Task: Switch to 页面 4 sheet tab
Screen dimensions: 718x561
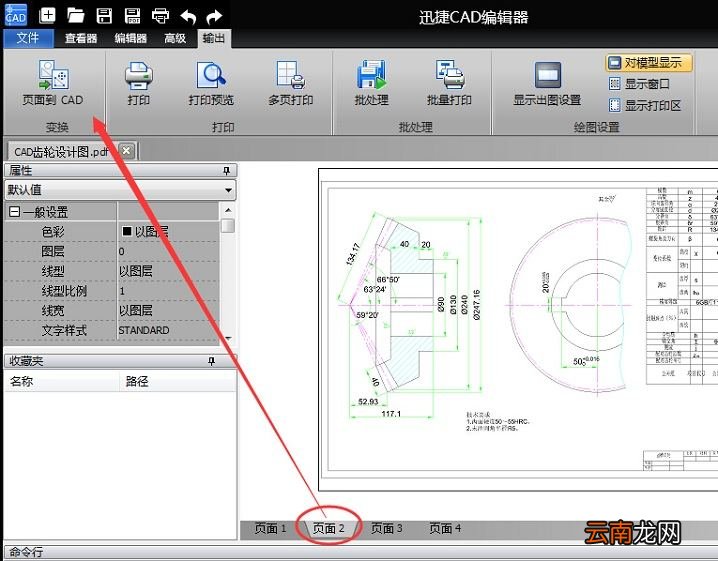Action: coord(445,528)
